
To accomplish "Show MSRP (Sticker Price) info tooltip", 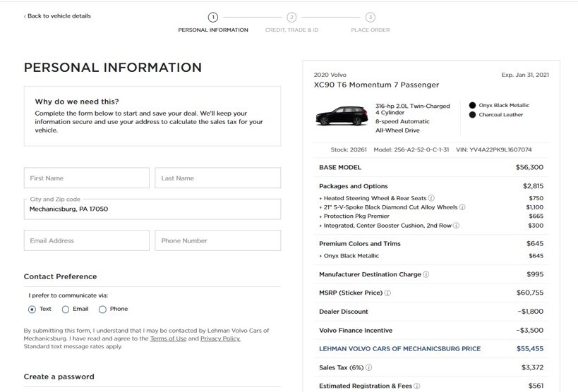I will (387, 293).
